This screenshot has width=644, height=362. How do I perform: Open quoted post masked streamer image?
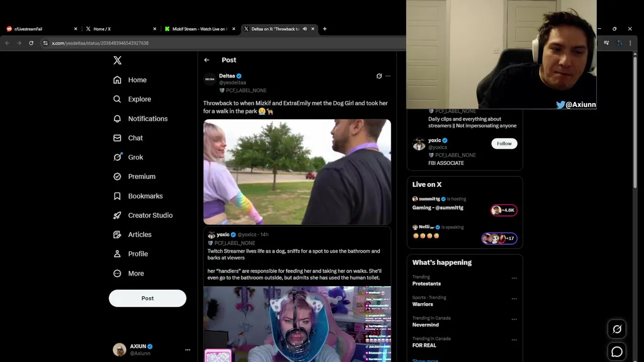(297, 324)
